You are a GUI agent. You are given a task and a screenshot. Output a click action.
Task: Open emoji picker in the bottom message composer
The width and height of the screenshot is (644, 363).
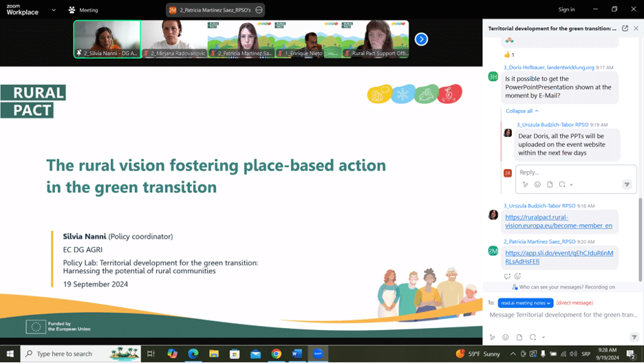(x=506, y=338)
